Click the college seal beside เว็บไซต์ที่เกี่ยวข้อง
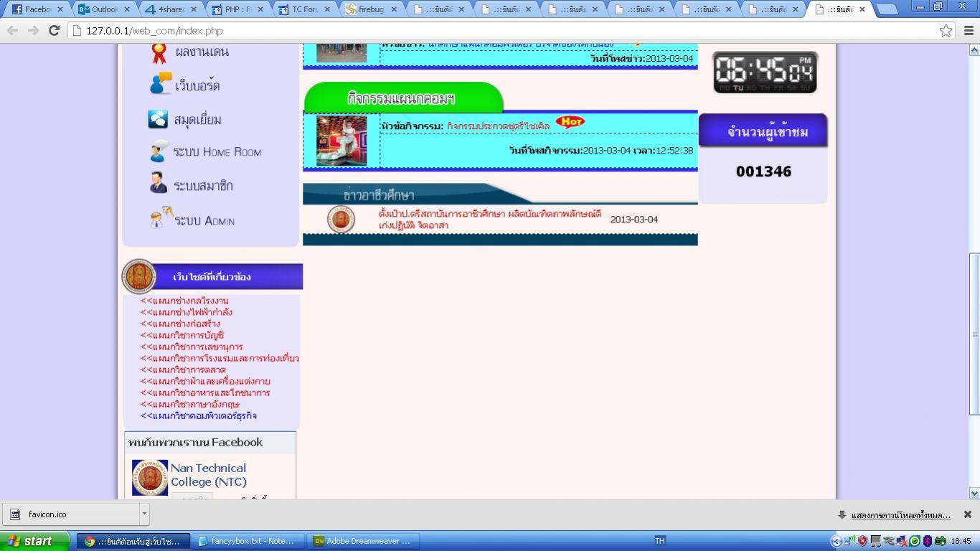980x551 pixels. point(139,276)
